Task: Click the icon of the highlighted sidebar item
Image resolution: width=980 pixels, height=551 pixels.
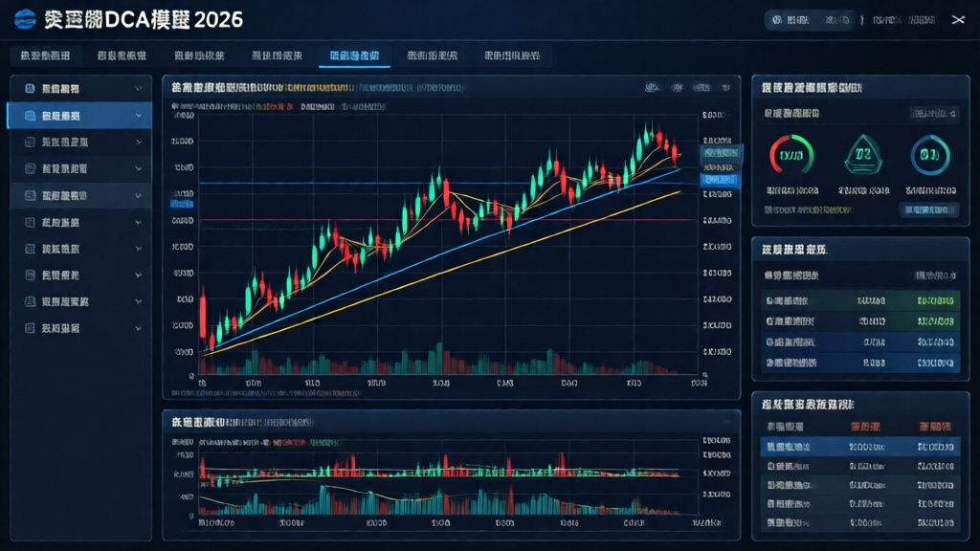Action: click(x=29, y=116)
